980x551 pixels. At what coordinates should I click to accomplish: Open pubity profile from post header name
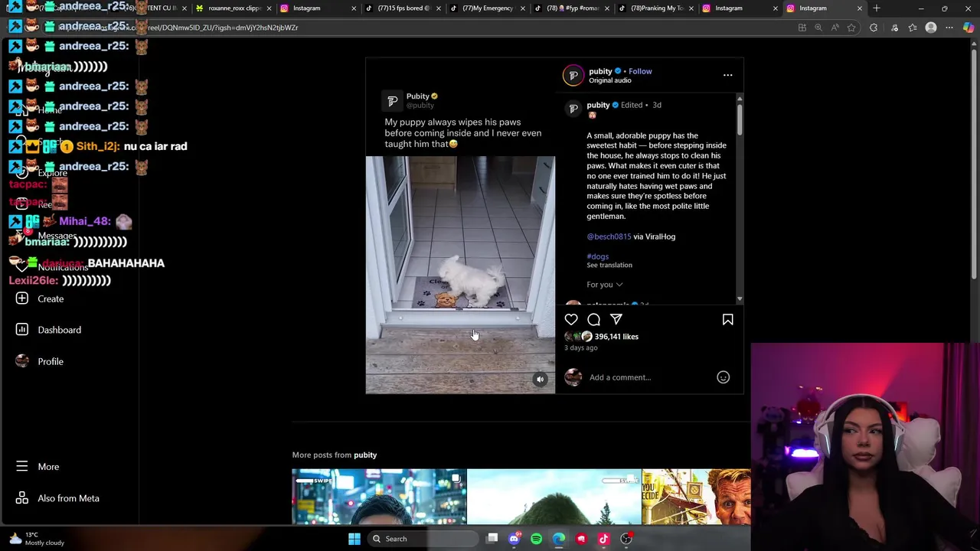coord(600,71)
